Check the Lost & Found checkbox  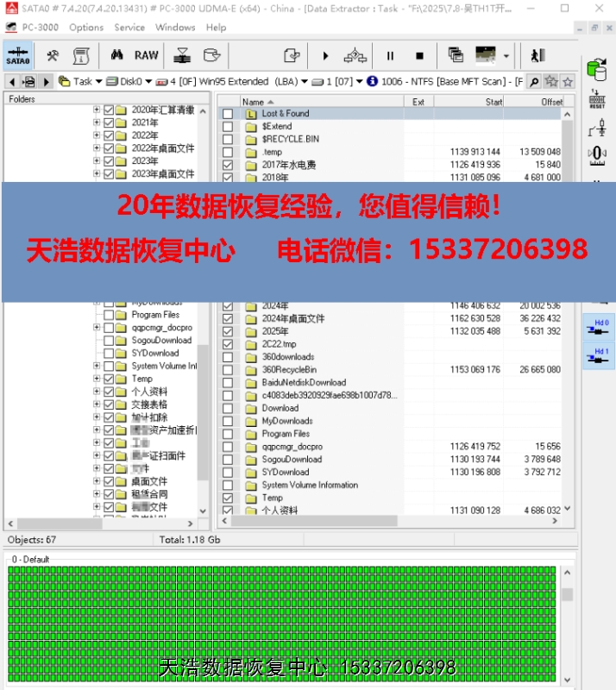(x=228, y=114)
